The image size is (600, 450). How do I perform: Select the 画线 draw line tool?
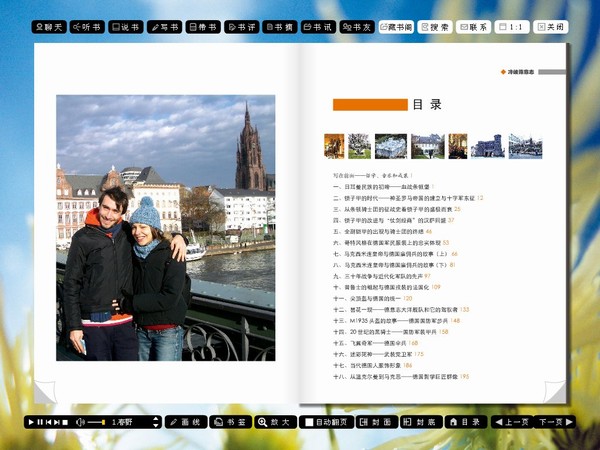[186, 422]
